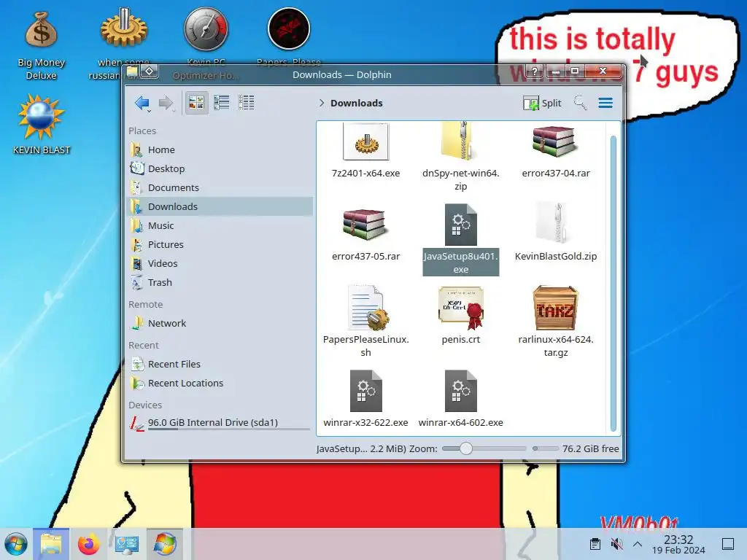Select Downloads in Places panel
Viewport: 747px width, 560px height.
[x=220, y=206]
